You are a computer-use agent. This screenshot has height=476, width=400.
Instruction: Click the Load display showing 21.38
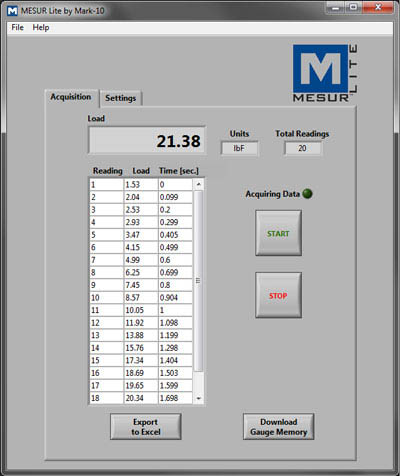click(147, 140)
